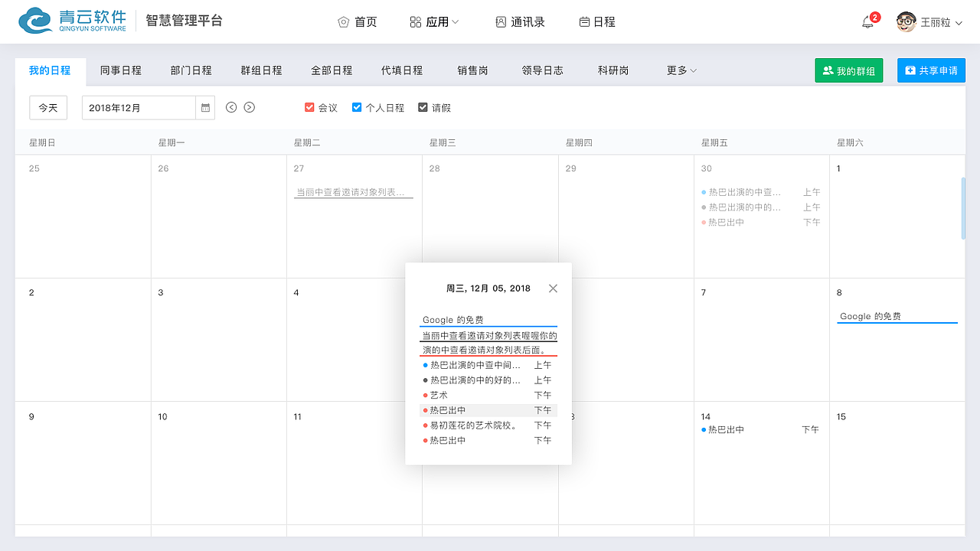The width and height of the screenshot is (980, 551).
Task: Open highlighted 热巴出中 row in popup
Action: (x=488, y=410)
